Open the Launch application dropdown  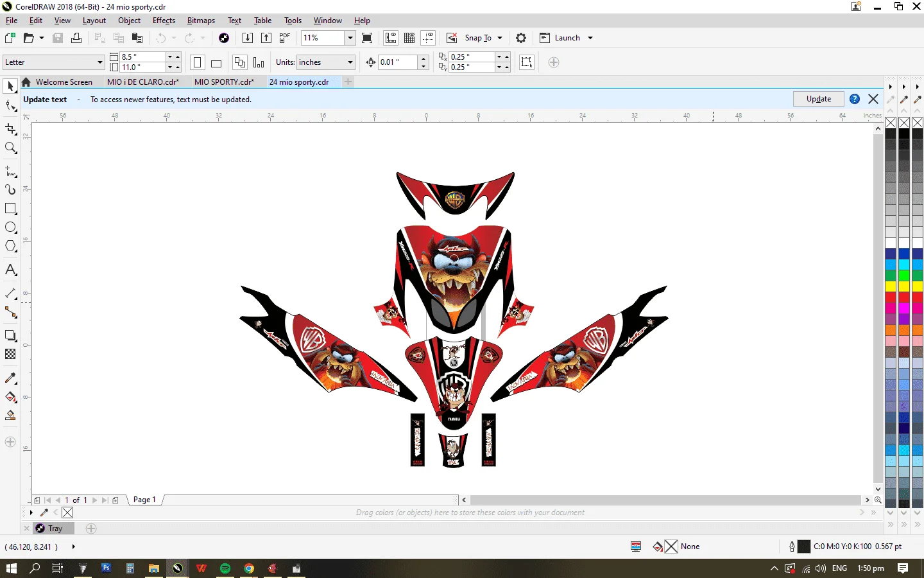[x=590, y=38]
